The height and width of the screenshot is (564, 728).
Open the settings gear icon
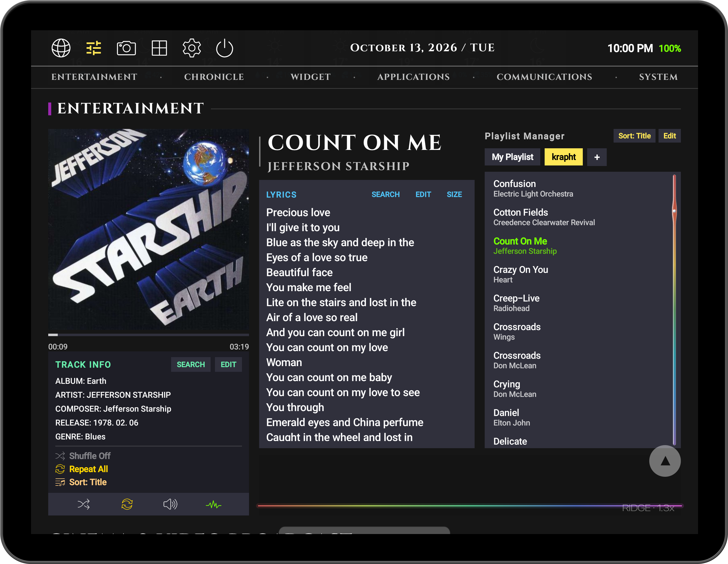pyautogui.click(x=192, y=48)
